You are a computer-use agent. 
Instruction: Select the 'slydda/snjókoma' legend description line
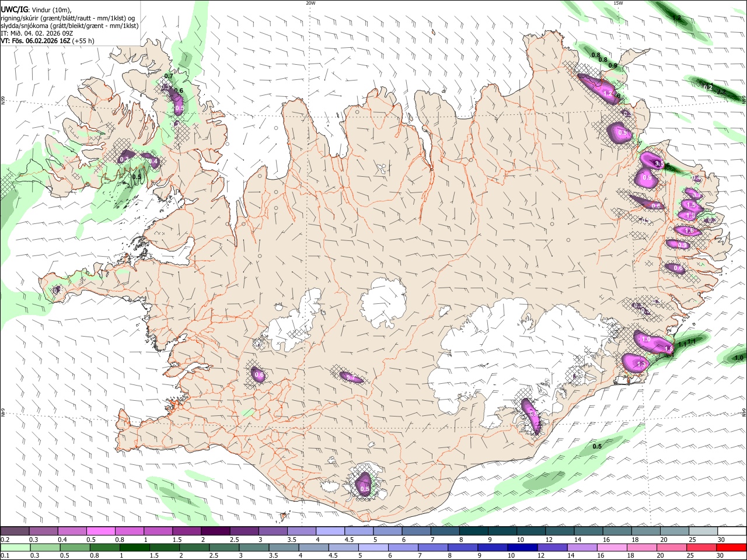point(69,26)
